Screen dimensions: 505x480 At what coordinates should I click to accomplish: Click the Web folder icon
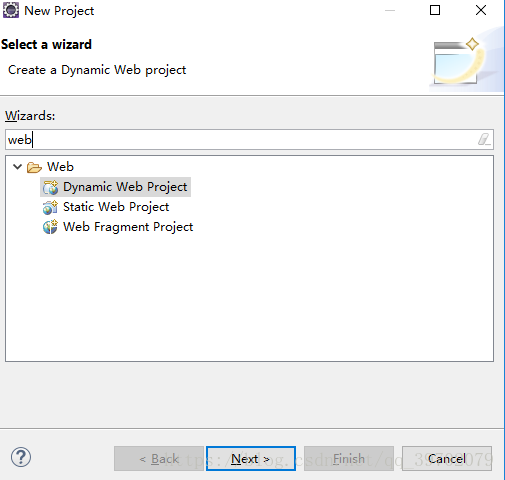tap(34, 167)
